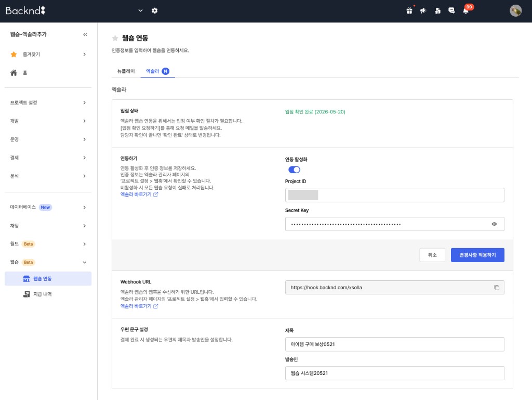This screenshot has height=400, width=532.
Task: Click the 웹숍-엑솔라추가 project name
Action: pyautogui.click(x=29, y=34)
